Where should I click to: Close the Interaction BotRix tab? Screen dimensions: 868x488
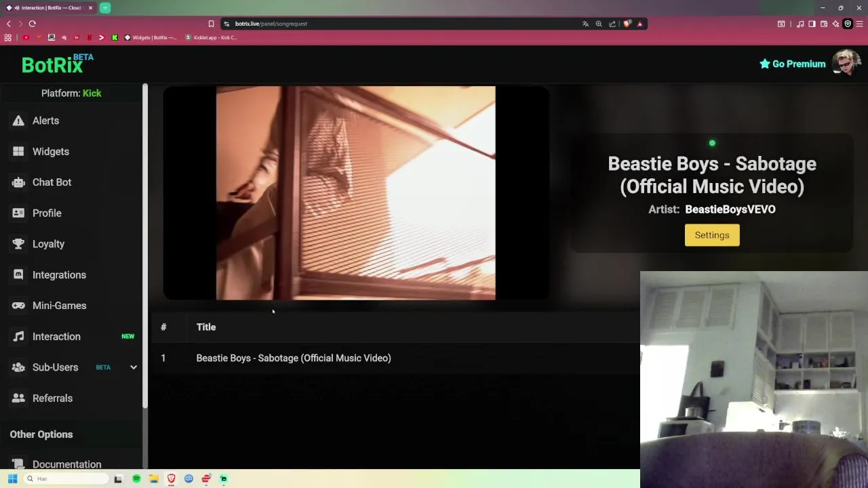point(90,8)
